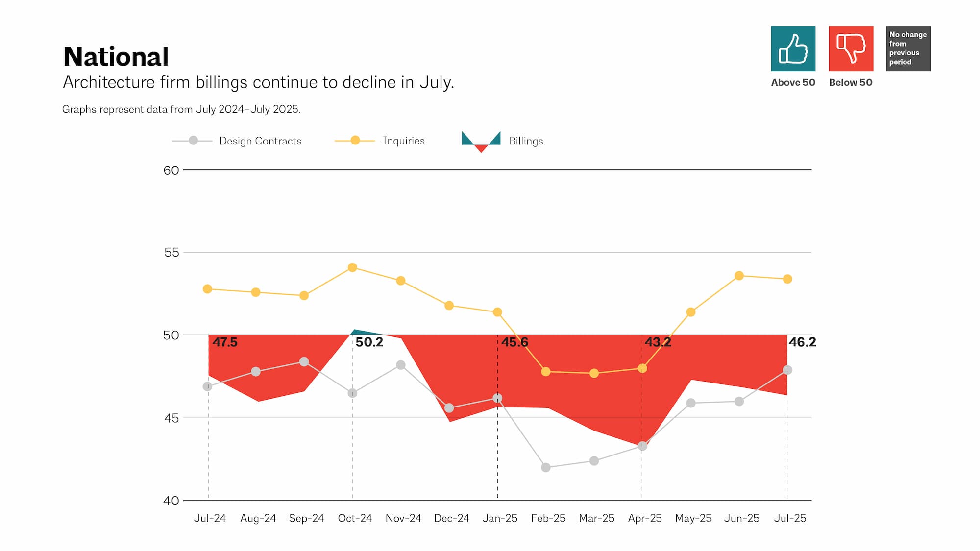Click the Billings legend triangle icon
Screen dimensions: 980x551
point(481,141)
